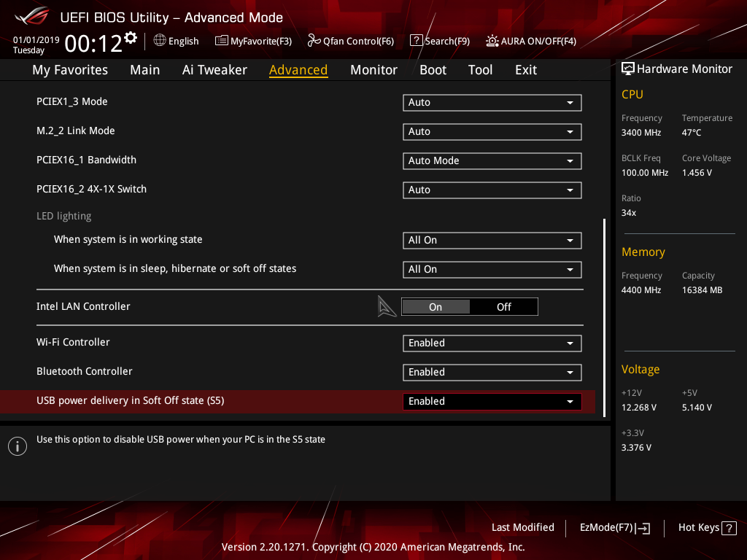The width and height of the screenshot is (747, 560).
Task: Go to the Boot tab
Action: tap(433, 70)
